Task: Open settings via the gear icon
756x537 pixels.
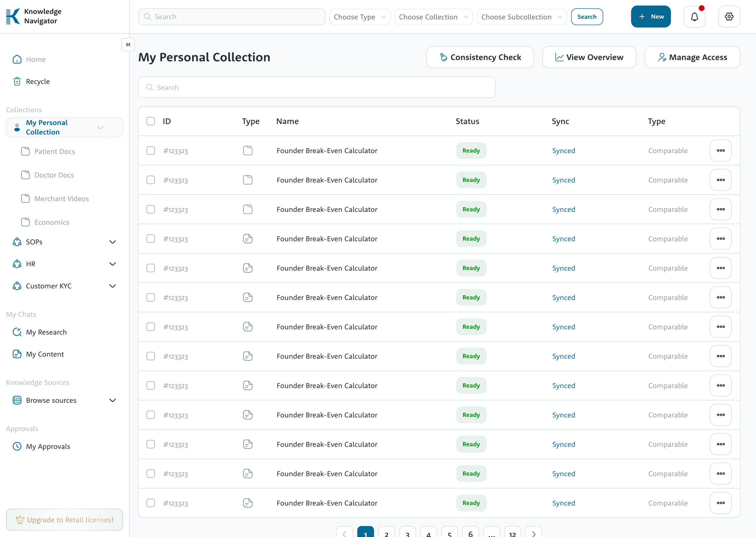Action: (729, 17)
